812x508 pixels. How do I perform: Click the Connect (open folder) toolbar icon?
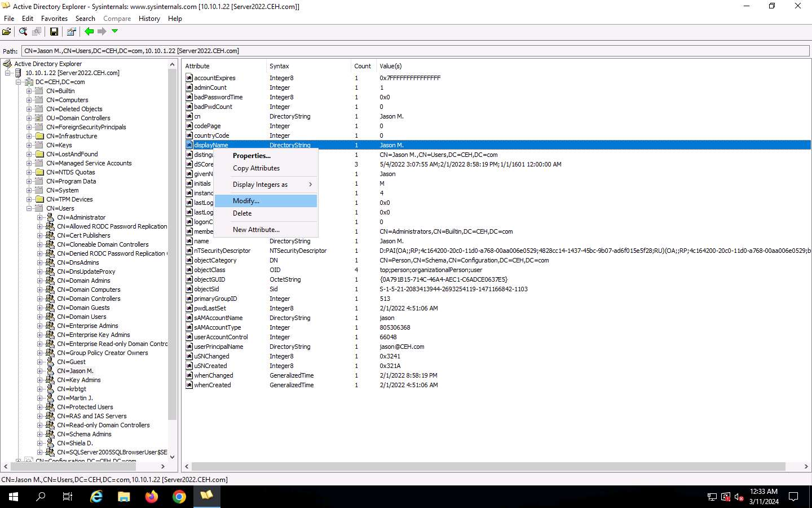pos(7,32)
